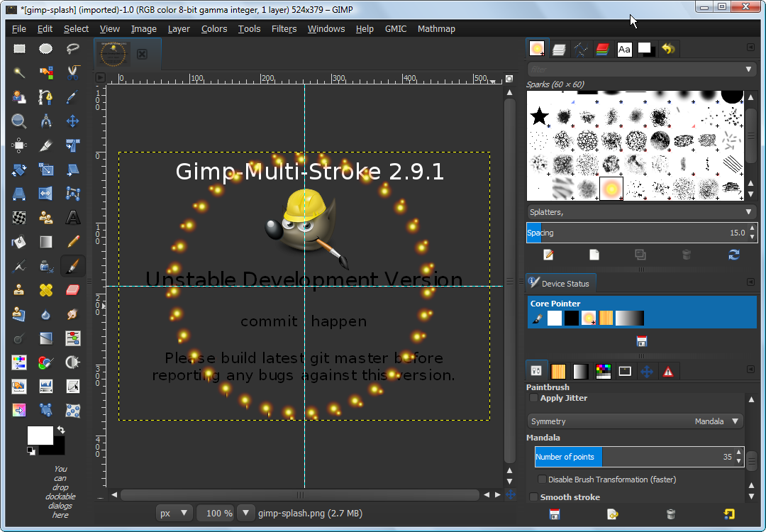Viewport: 766px width, 532px height.
Task: Restore tool preset icon in bottom bar
Action: tap(613, 514)
